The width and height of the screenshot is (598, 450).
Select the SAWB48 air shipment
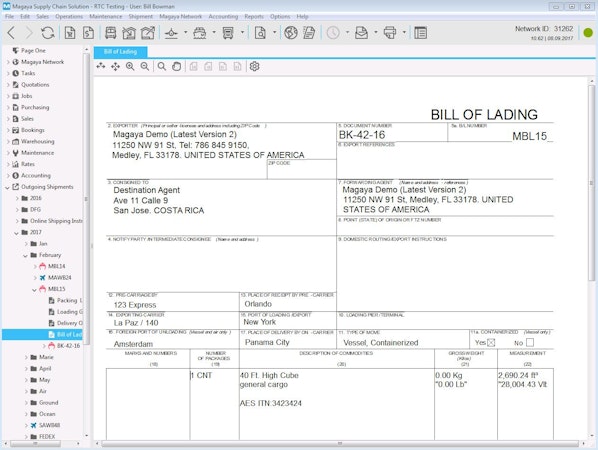point(49,425)
